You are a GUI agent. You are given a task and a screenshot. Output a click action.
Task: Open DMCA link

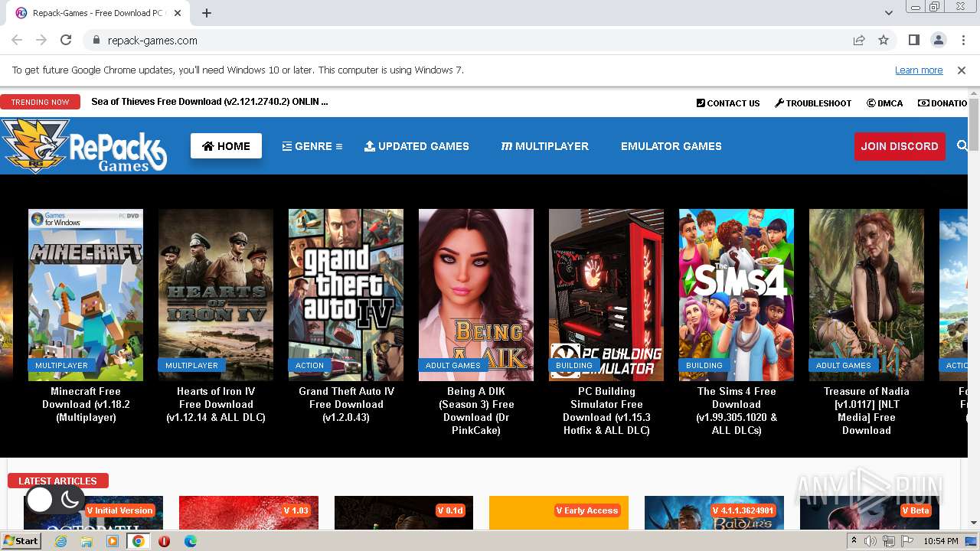click(x=885, y=103)
